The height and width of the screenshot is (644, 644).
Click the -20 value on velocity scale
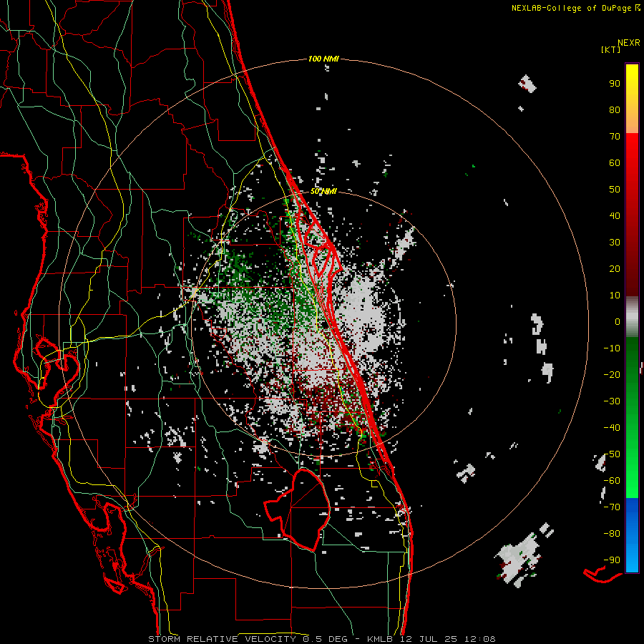click(612, 375)
